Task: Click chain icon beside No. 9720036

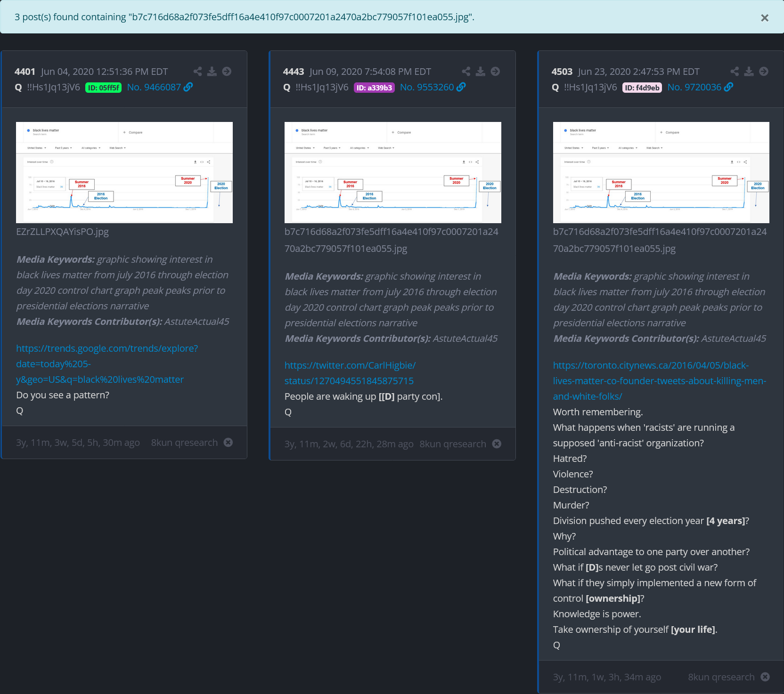Action: point(728,87)
